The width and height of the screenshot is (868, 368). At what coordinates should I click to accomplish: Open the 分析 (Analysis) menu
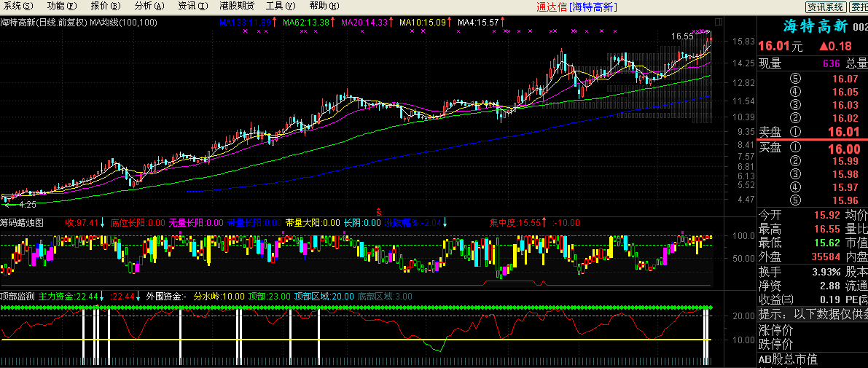[x=149, y=6]
